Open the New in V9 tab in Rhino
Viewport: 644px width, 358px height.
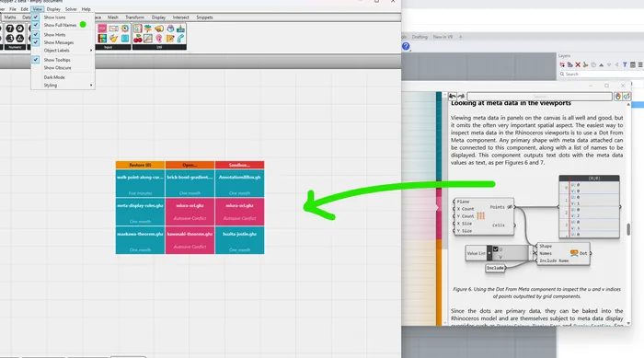tap(443, 37)
